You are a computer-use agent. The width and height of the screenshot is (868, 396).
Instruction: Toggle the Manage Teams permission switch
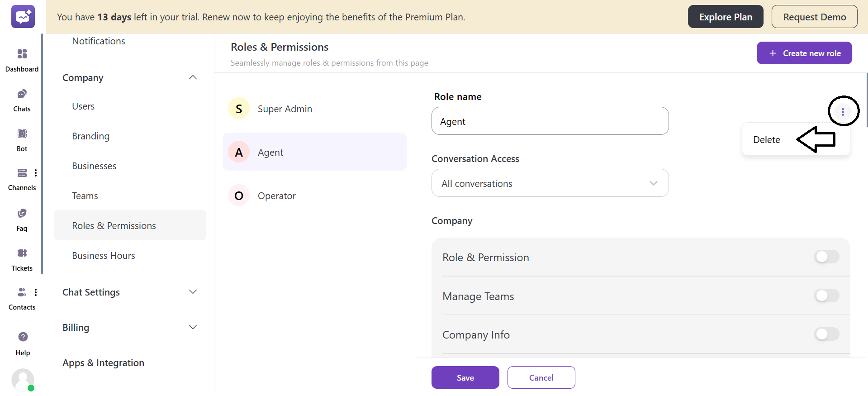(x=826, y=296)
